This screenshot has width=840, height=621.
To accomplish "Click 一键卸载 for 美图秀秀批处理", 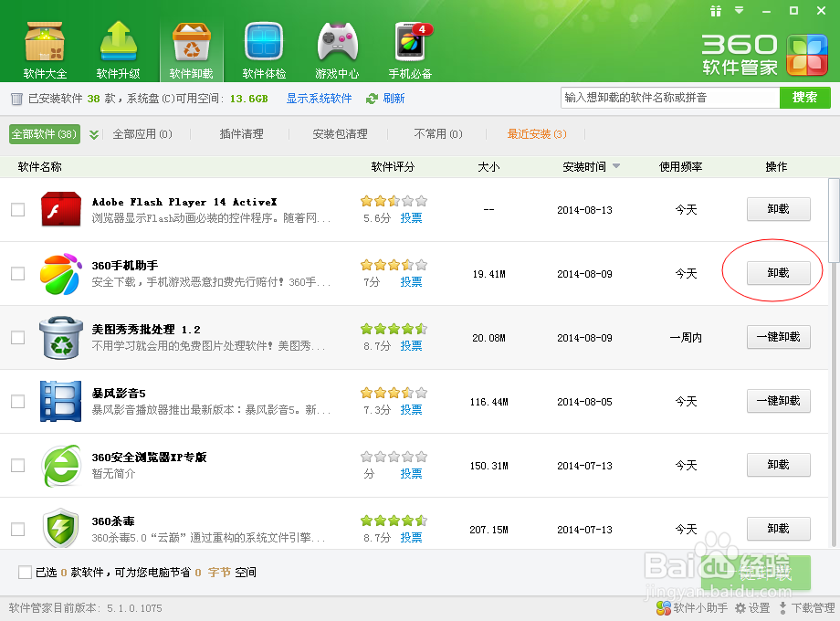I will coord(779,337).
